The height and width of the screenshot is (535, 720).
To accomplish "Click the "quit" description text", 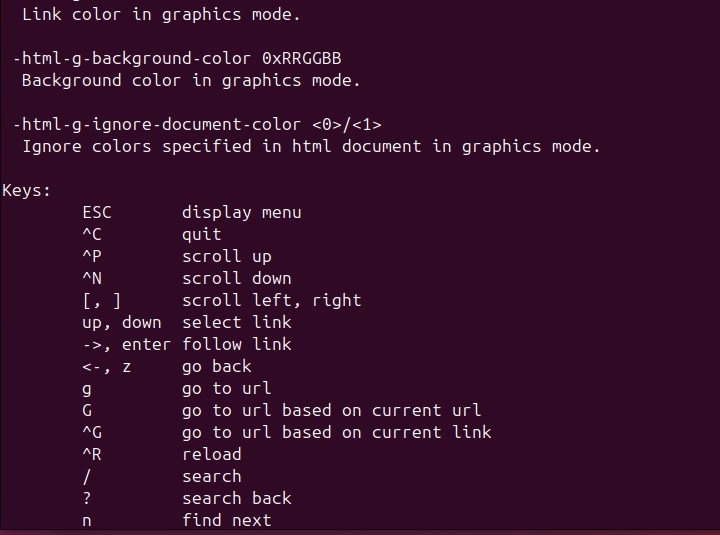I will (201, 234).
